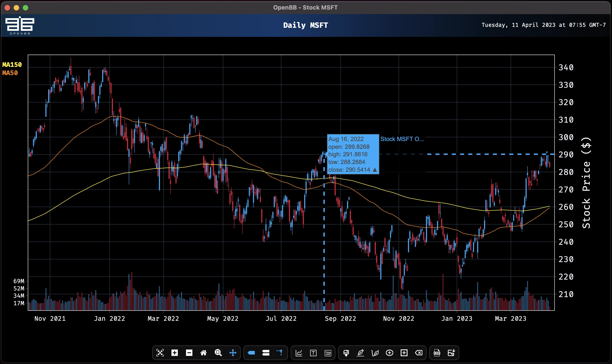This screenshot has height=364, width=612.
Task: Select the draw line pen tool
Action: click(360, 353)
